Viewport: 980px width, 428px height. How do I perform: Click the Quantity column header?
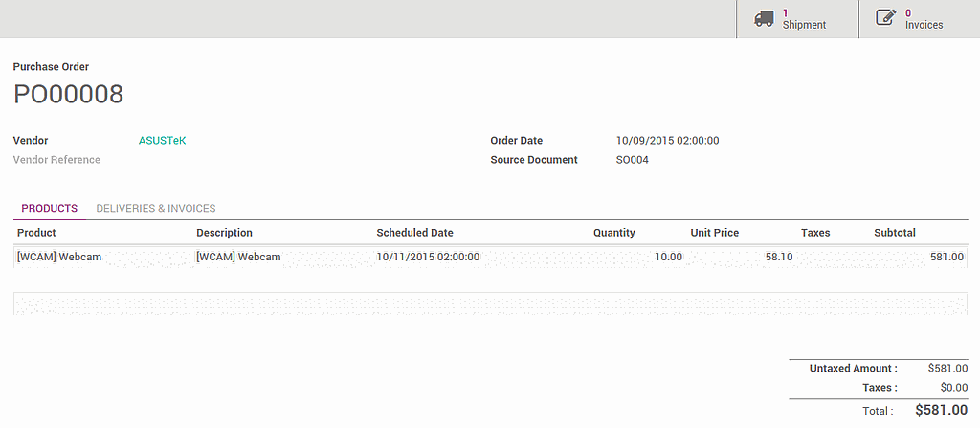tap(613, 233)
